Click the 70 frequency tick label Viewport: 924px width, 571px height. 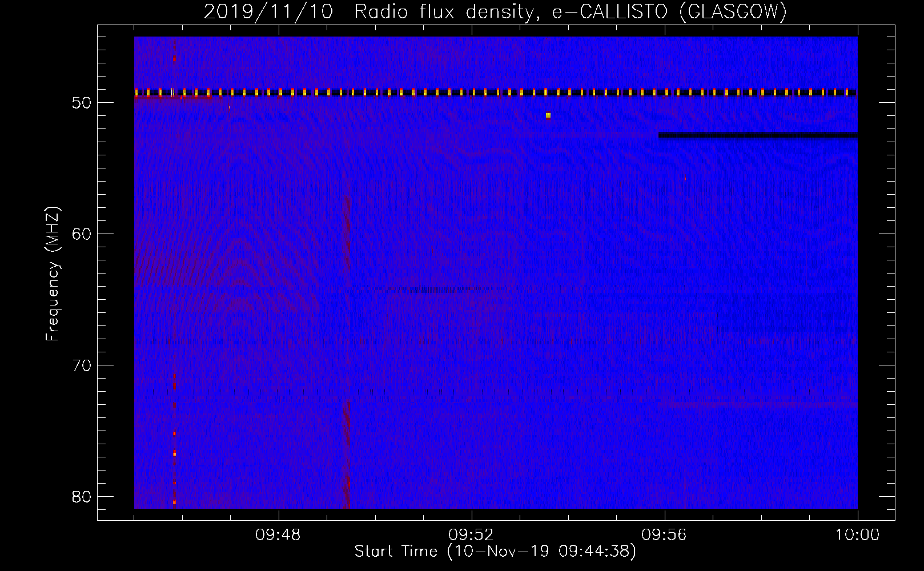pos(82,365)
